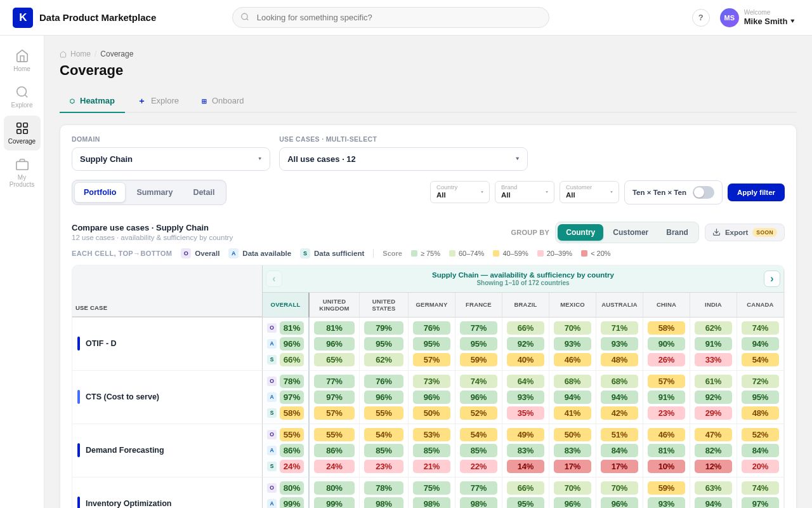Viewport: 812px width, 508px height.
Task: Switch to Detail view
Action: point(204,192)
